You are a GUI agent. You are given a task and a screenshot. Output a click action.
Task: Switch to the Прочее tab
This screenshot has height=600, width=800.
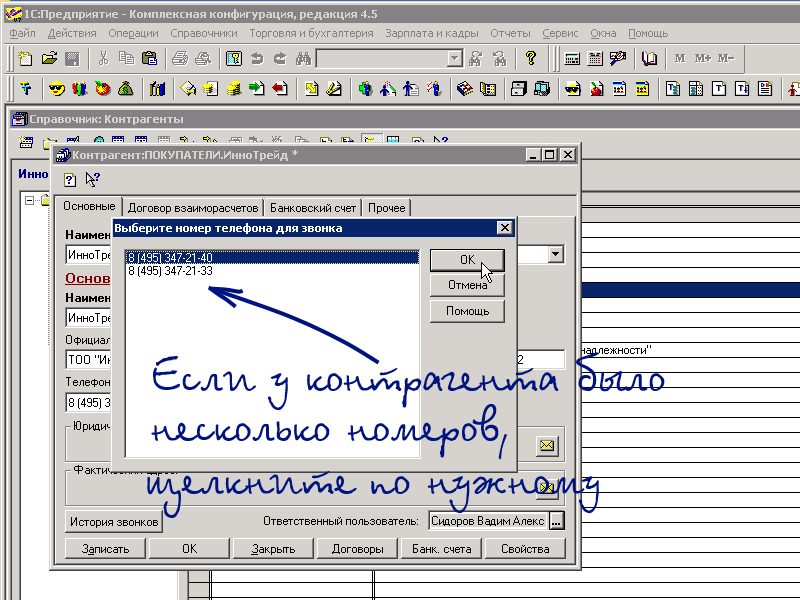pyautogui.click(x=386, y=208)
